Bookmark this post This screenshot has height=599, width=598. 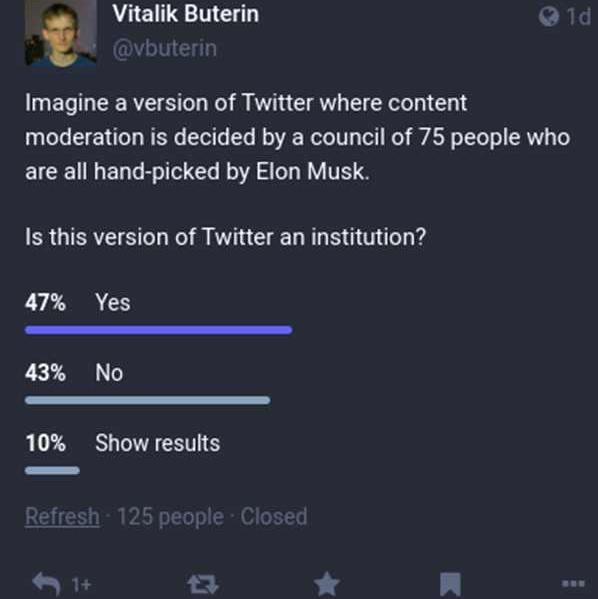[451, 584]
